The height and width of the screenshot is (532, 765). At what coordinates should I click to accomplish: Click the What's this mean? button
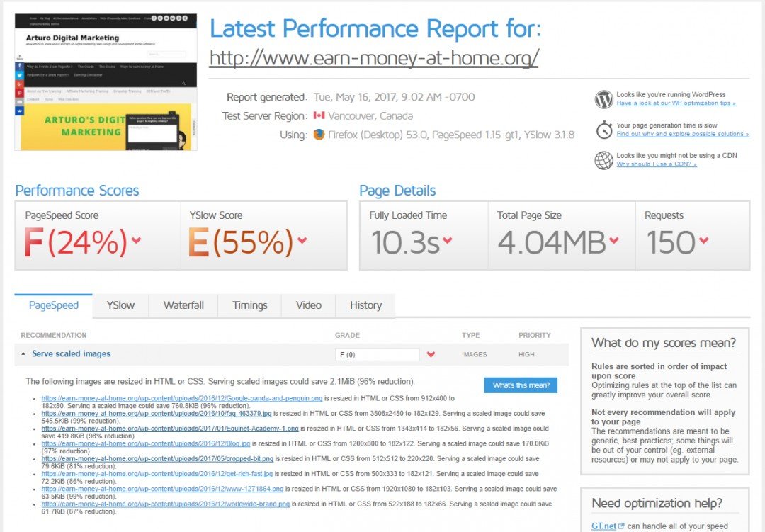521,385
